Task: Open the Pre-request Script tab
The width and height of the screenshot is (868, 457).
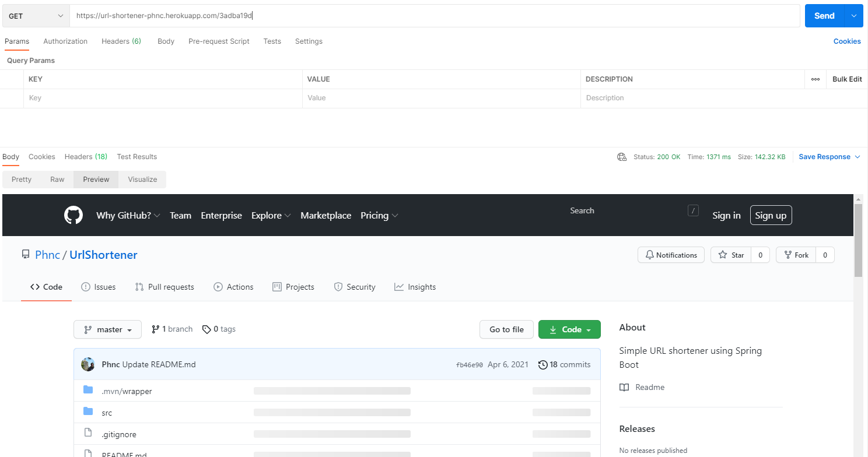Action: pos(219,41)
